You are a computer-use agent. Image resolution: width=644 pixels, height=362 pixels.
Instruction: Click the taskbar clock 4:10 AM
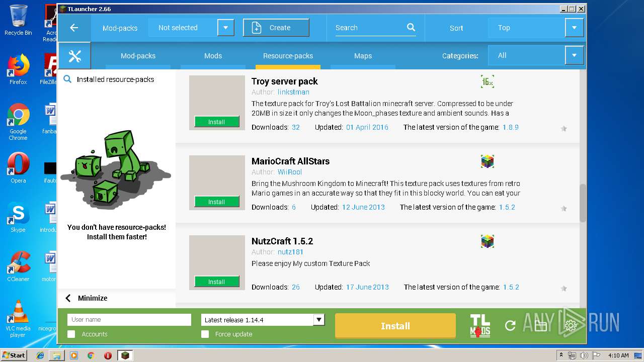[618, 355]
